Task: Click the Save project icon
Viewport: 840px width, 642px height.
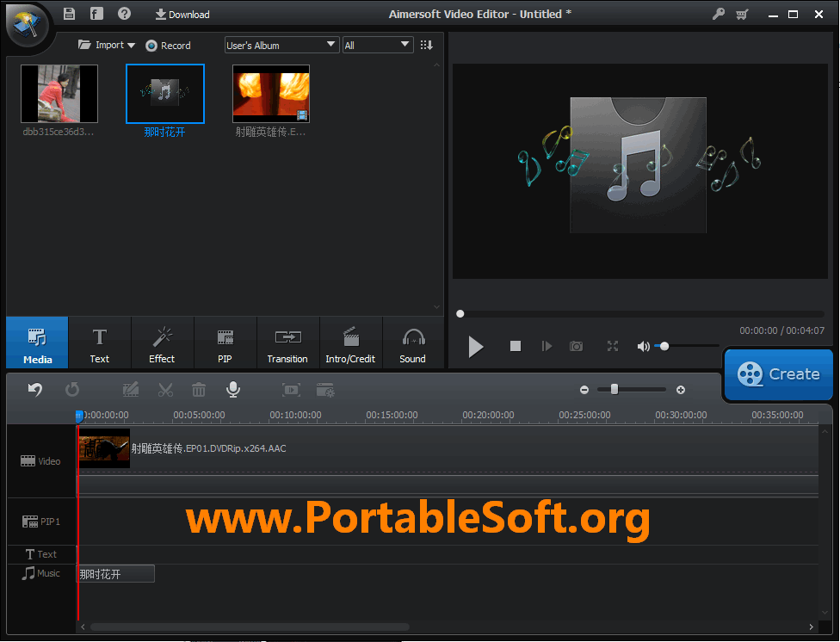Action: 69,14
